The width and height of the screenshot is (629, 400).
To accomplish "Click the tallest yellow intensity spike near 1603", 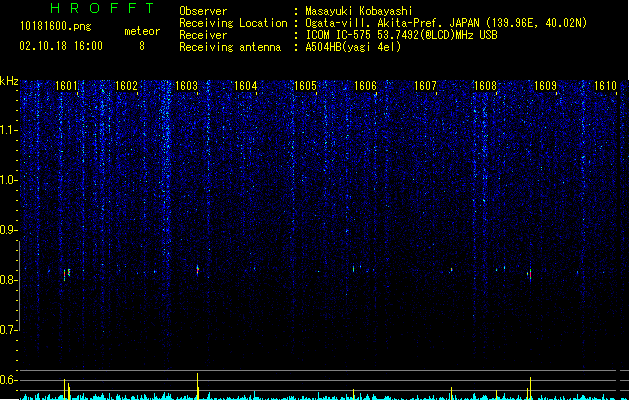I will tap(197, 386).
